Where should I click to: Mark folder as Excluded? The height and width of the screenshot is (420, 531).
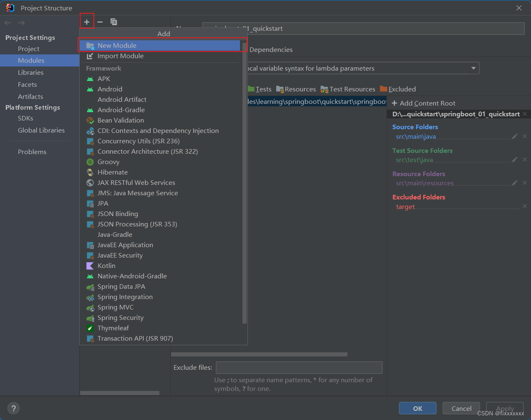point(398,89)
